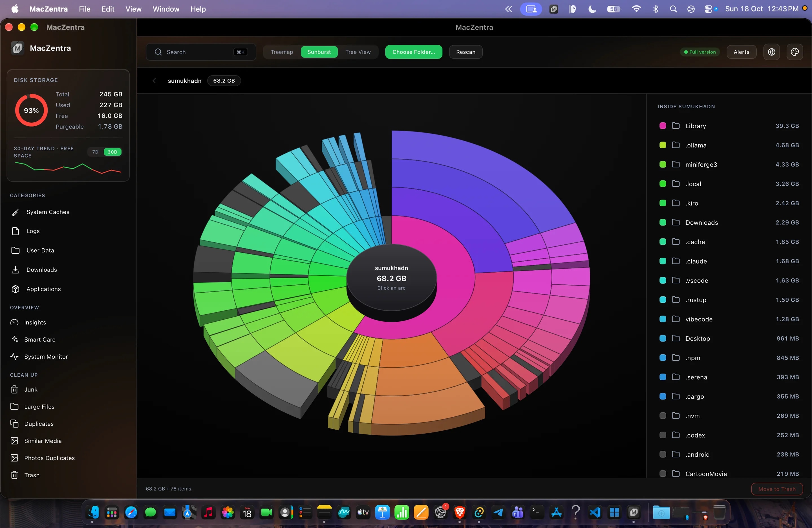Image resolution: width=812 pixels, height=528 pixels.
Task: Select the .cache folder row
Action: tap(729, 242)
